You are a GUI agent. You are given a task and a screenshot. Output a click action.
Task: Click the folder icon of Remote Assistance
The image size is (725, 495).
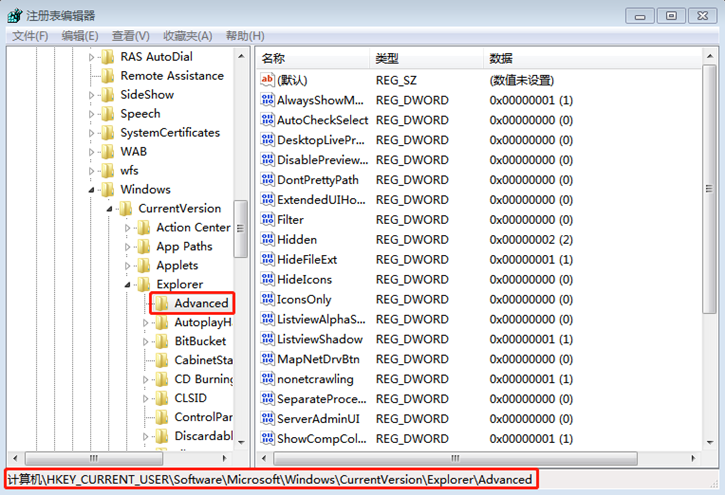(108, 75)
